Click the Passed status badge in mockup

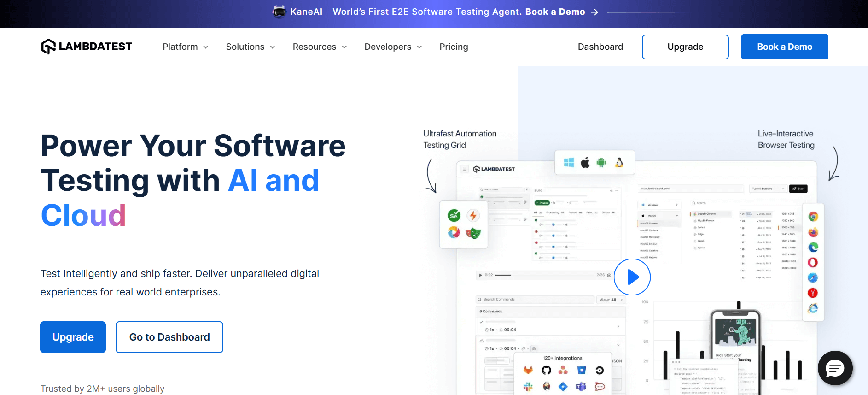[542, 203]
